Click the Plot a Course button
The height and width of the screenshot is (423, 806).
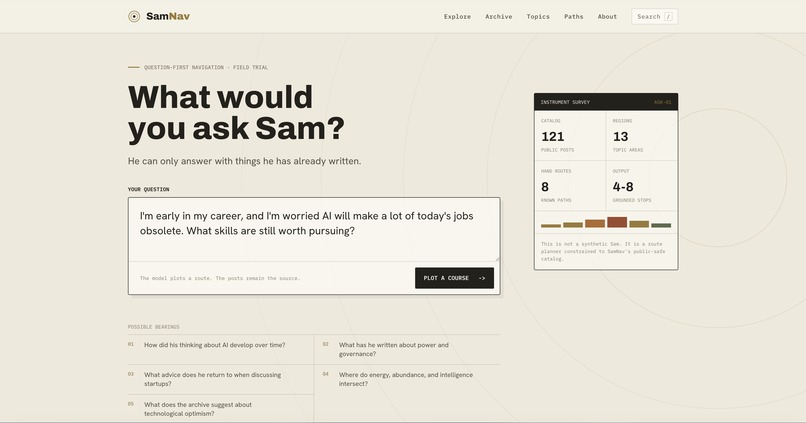454,278
